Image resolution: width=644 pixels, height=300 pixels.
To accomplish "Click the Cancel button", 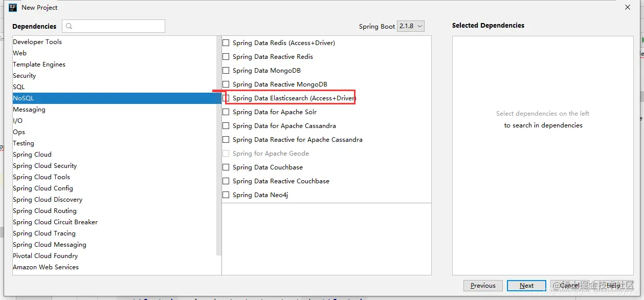I will pyautogui.click(x=569, y=286).
